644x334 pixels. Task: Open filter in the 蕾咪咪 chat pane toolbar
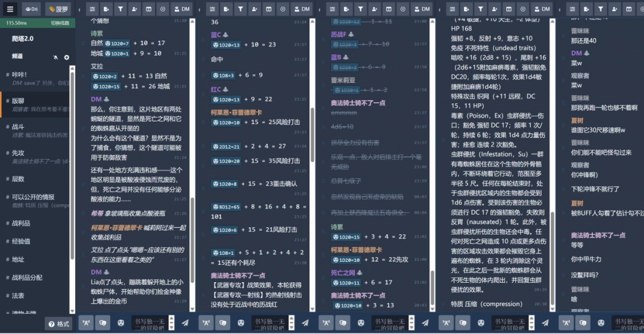pyautogui.click(x=600, y=9)
